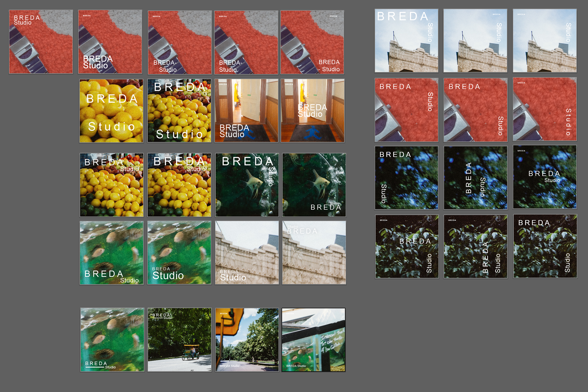Select the first red watch artboard, BREDA Studio top-left
Screen dimensions: 588x392
click(41, 42)
